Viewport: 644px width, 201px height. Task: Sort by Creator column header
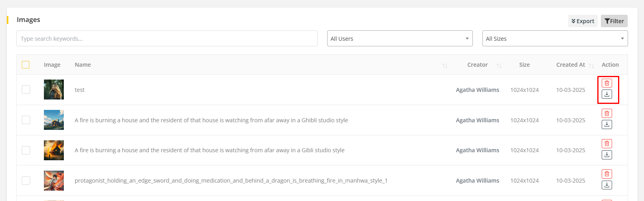pyautogui.click(x=499, y=66)
